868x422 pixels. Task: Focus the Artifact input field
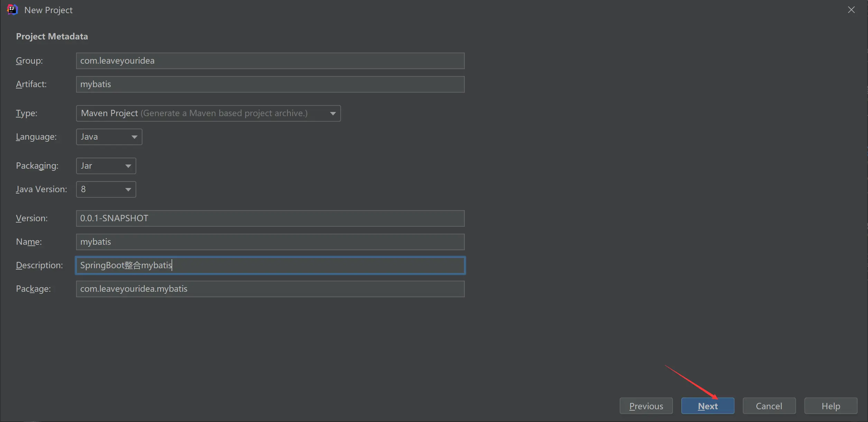click(x=270, y=84)
